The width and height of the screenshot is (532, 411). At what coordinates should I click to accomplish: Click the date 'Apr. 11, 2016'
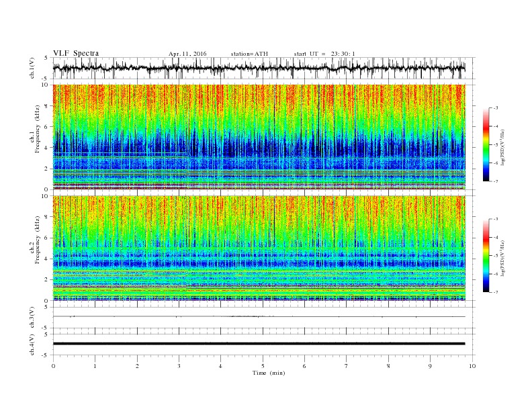tap(187, 54)
